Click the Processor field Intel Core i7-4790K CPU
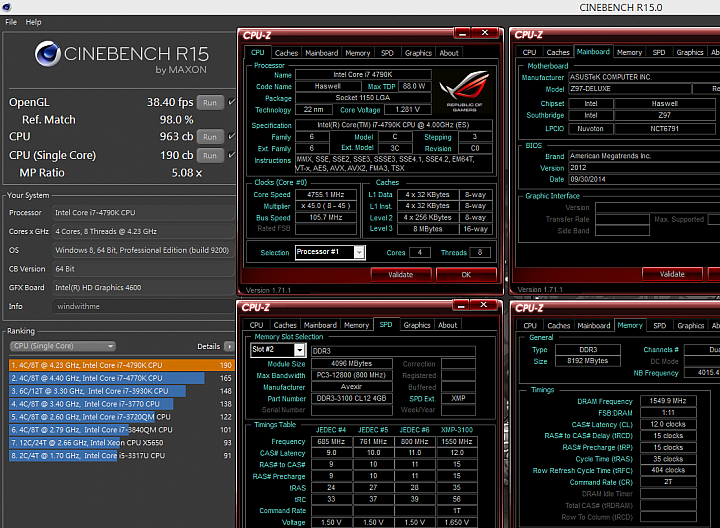 143,213
